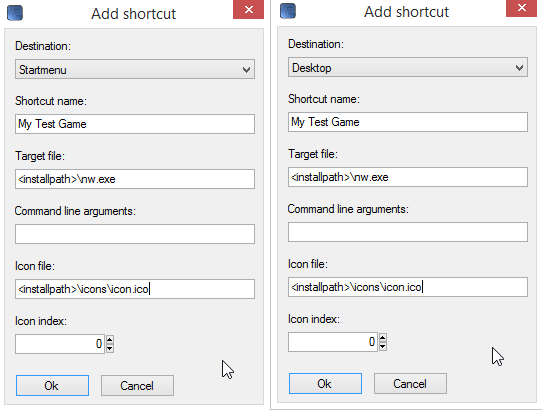This screenshot has height=410, width=542.
Task: Cancel the Startmenu shortcut dialog
Action: pos(137,385)
